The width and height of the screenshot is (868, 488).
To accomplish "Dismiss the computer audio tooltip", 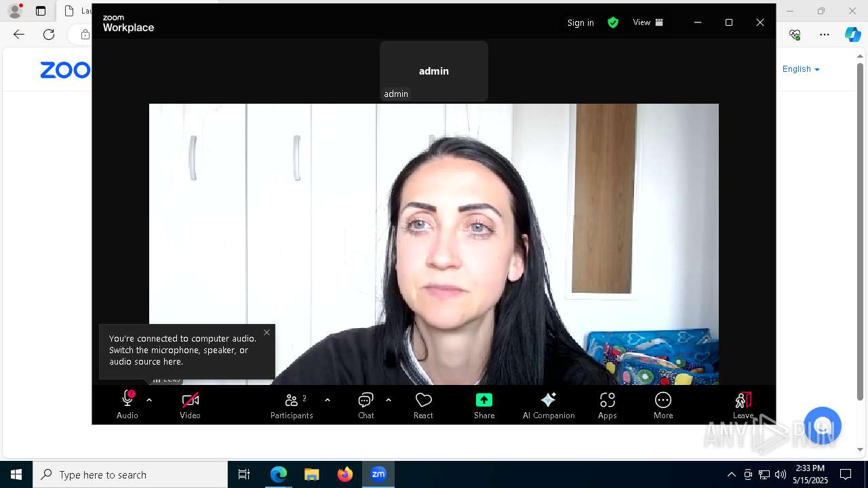I will (x=267, y=332).
